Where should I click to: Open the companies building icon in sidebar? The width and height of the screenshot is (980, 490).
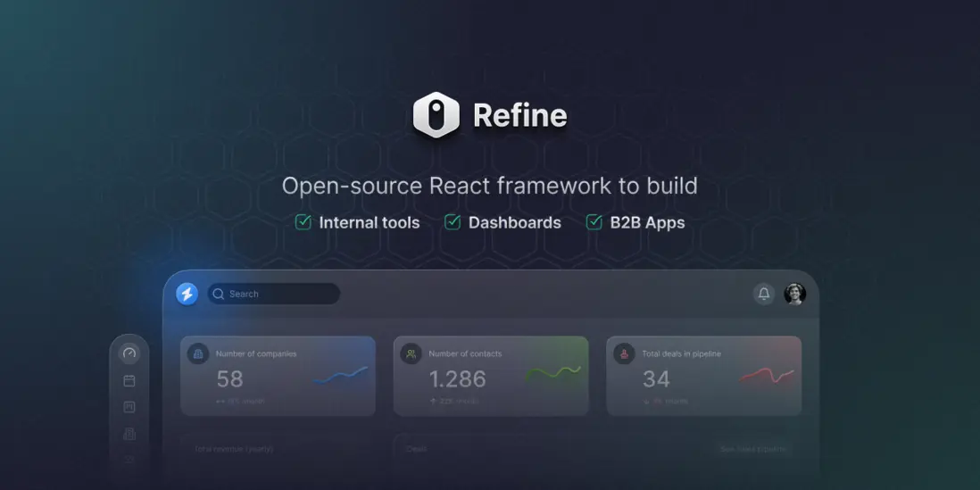coord(129,434)
